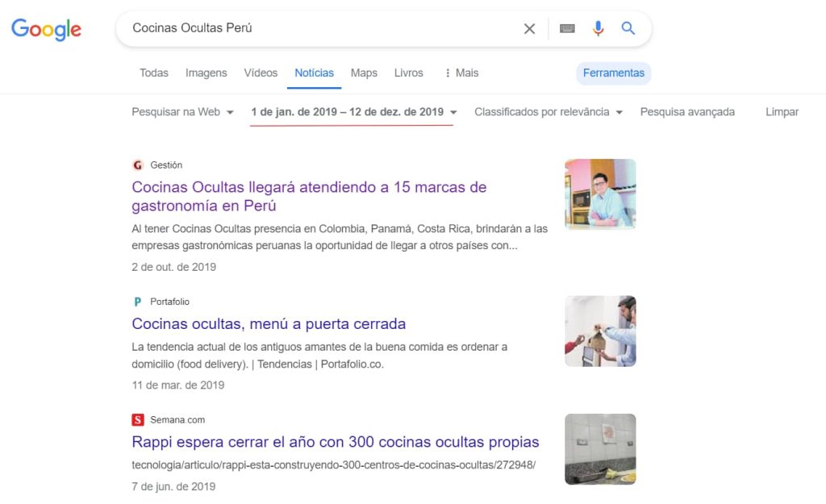Viewport: 826px width, 504px height.
Task: Toggle the Ferramentas button
Action: click(614, 73)
